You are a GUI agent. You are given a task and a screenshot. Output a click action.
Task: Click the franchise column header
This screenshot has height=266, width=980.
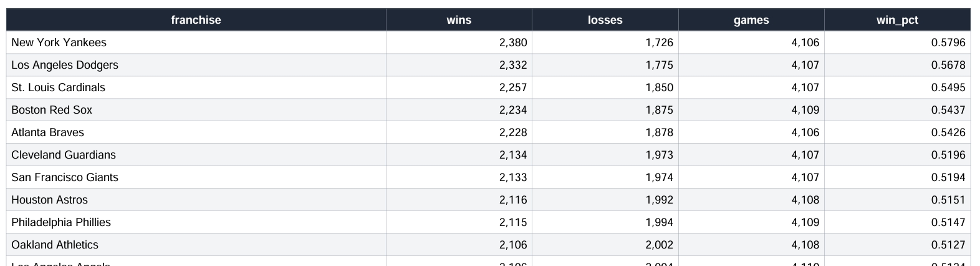[x=196, y=20]
